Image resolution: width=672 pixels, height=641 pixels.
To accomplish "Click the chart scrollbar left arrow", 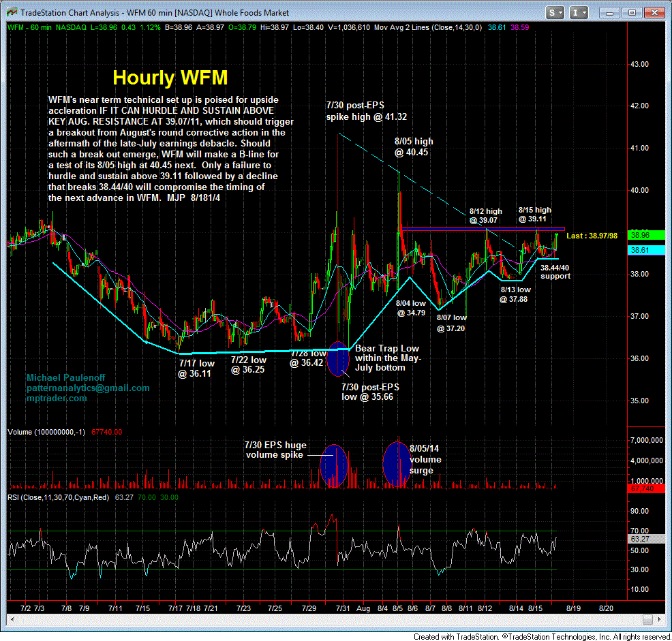I will pyautogui.click(x=11, y=620).
